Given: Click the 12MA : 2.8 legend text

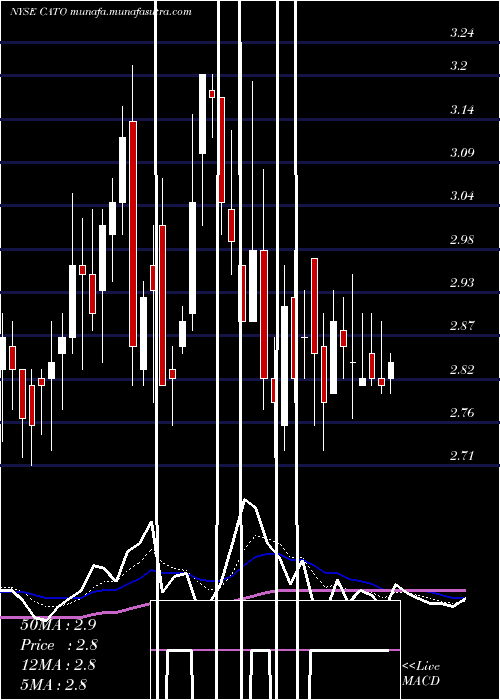Looking at the screenshot, I should pyautogui.click(x=58, y=665).
